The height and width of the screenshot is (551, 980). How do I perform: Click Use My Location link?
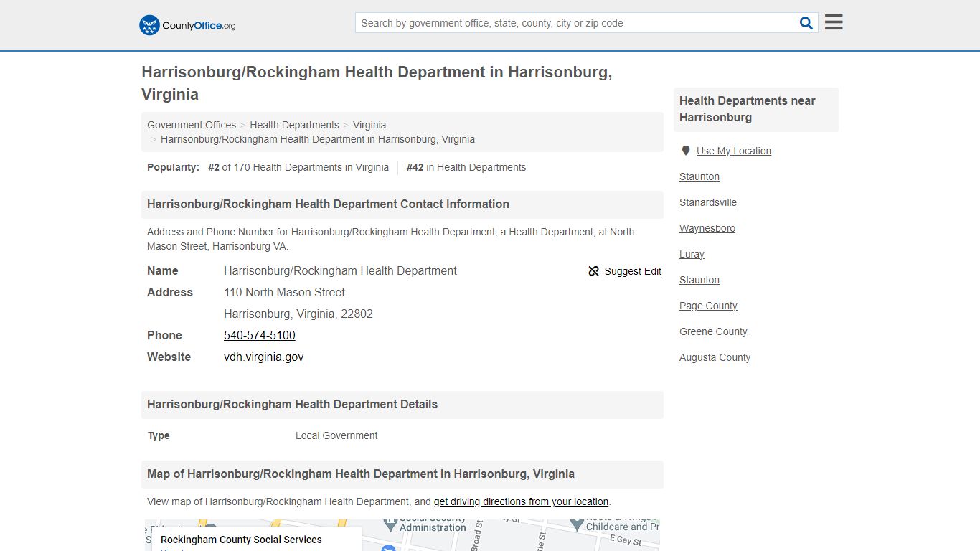coord(734,151)
